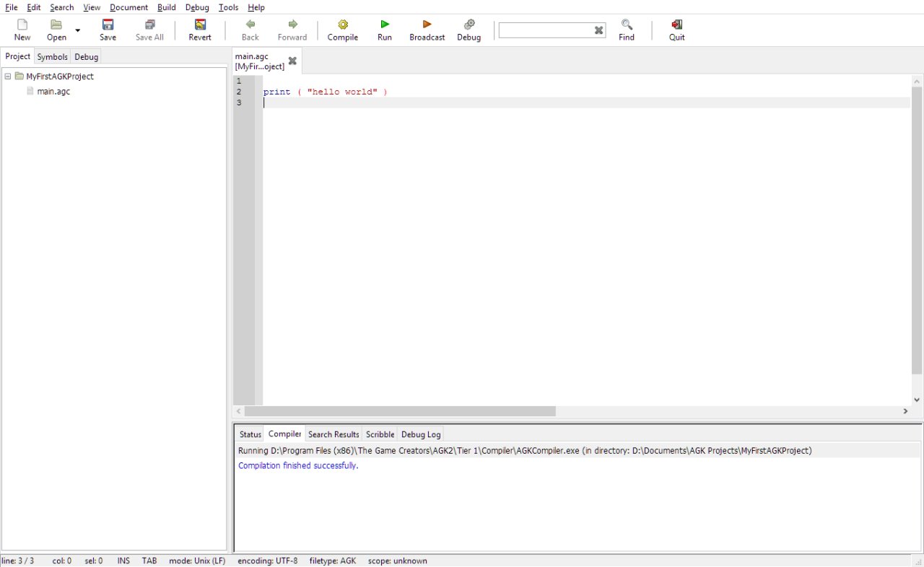Create a new file with New icon
This screenshot has width=924, height=567.
22,25
